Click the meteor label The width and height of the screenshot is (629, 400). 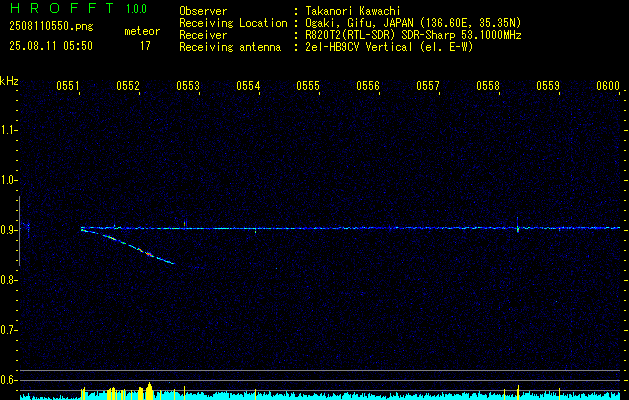tap(142, 31)
